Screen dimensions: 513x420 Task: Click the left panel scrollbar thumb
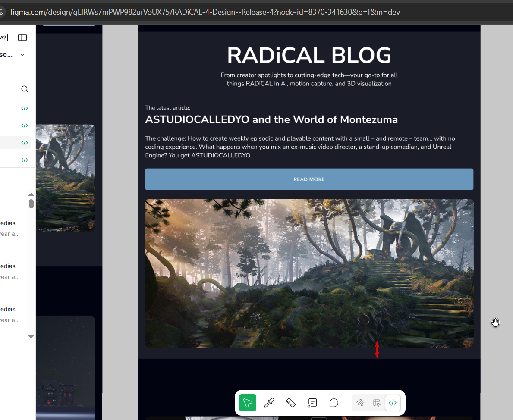(31, 204)
